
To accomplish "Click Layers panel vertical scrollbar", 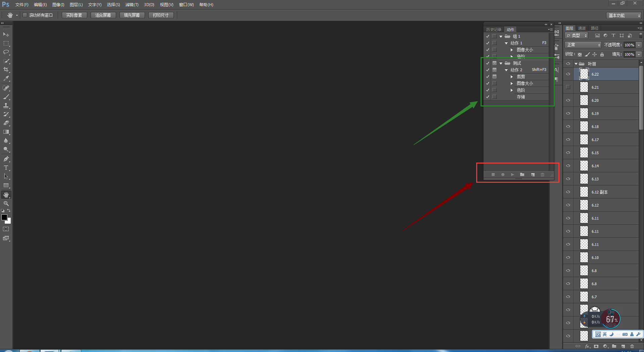I will coord(641,97).
